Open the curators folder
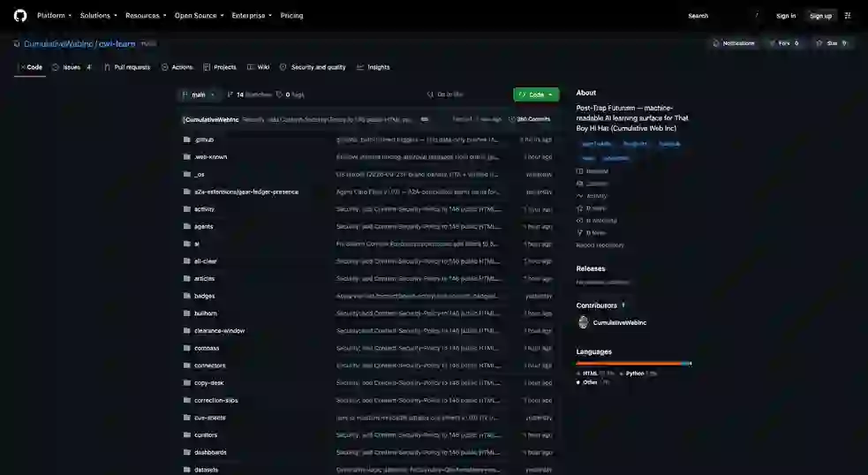Screen dimensions: 868x475 (x=206, y=435)
